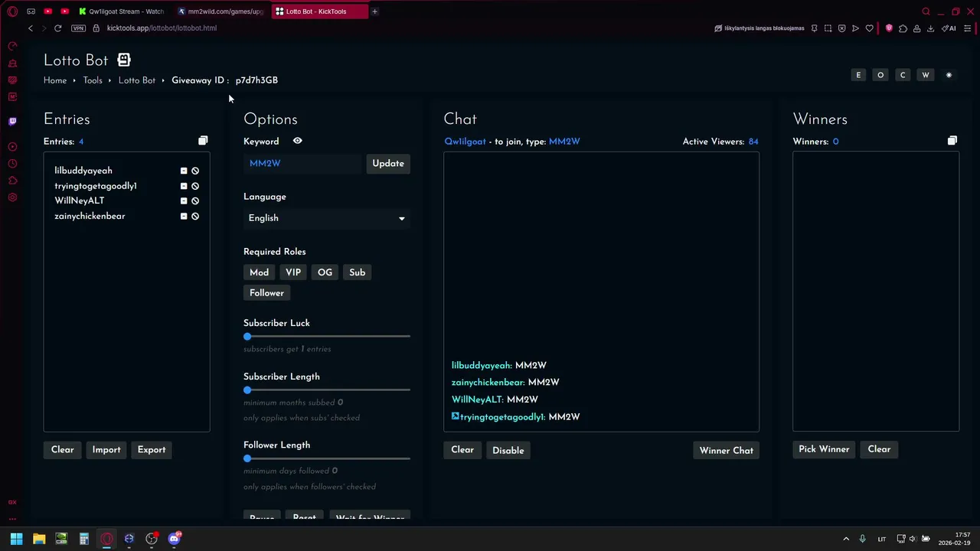Ban WillNeyALT using the block icon
This screenshot has width=980, height=551.
[x=195, y=201]
